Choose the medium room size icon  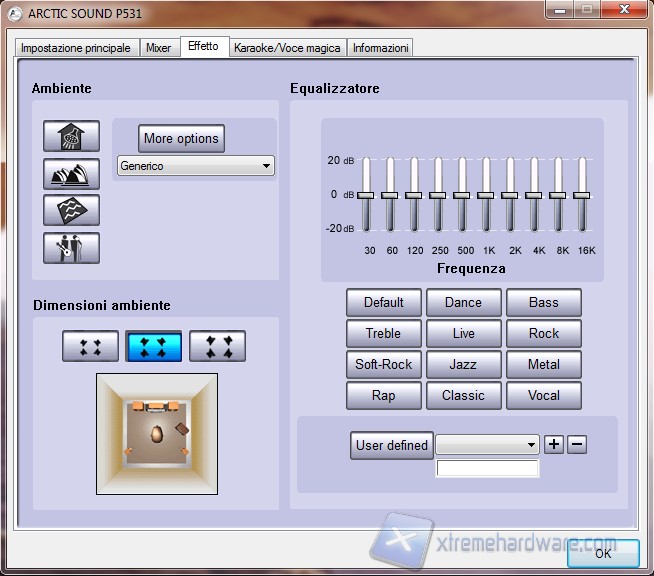(154, 346)
